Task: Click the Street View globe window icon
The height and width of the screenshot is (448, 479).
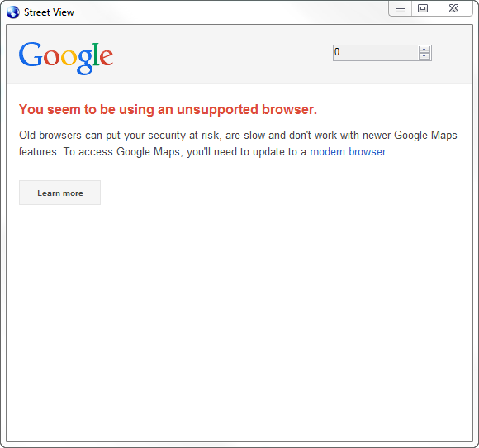Action: (13, 12)
